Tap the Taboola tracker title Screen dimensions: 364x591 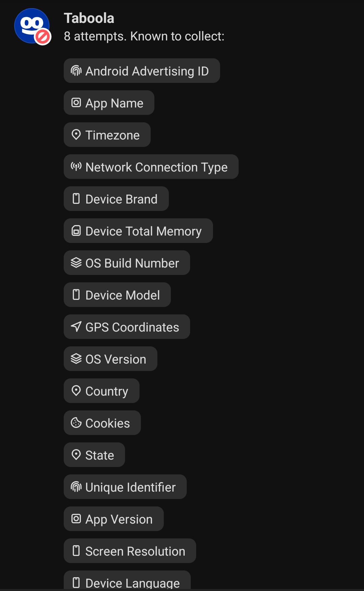tap(89, 18)
